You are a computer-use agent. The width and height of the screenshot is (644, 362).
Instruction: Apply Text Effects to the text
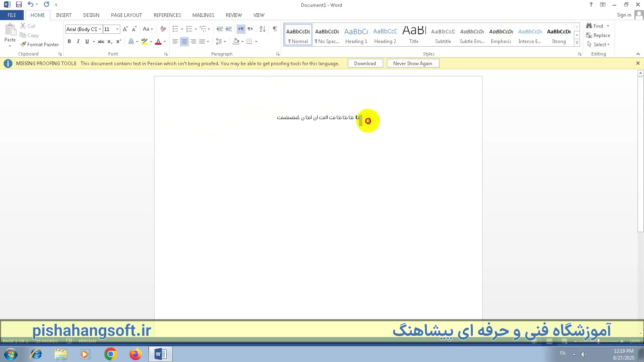click(x=131, y=41)
